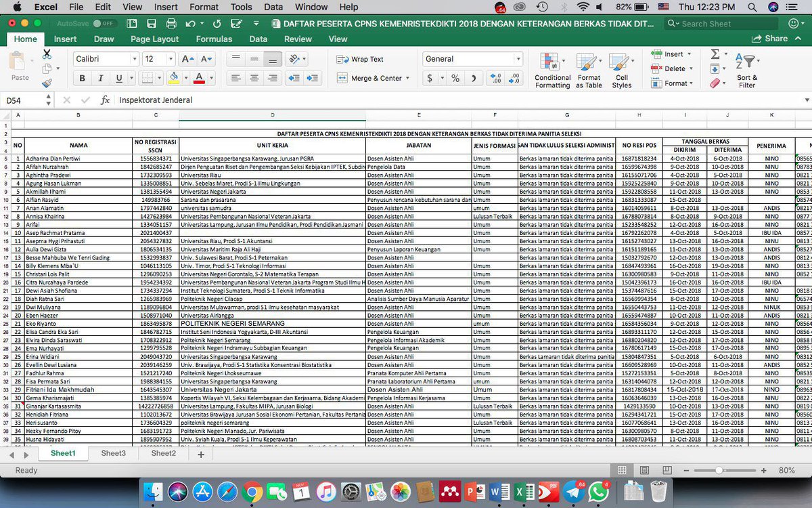Click Merge & Center button
812x508 pixels.
371,78
